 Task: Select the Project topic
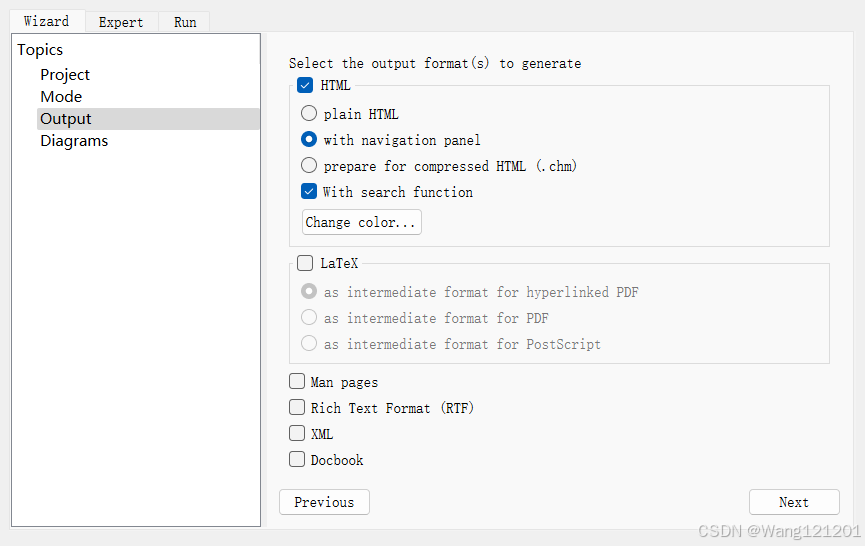pyautogui.click(x=65, y=75)
